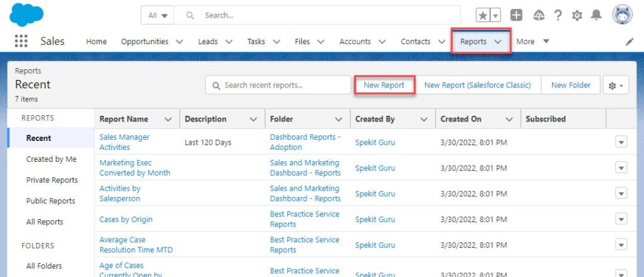Viewport: 644px width, 277px height.
Task: Go to the Home tab
Action: (96, 42)
